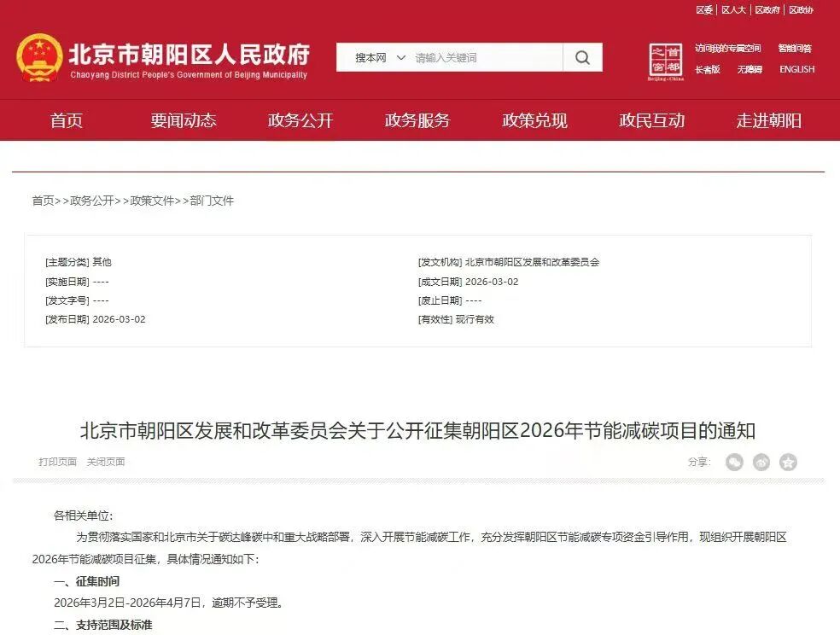The image size is (840, 635).
Task: Go to 区政协 link in top bar
Action: (801, 9)
